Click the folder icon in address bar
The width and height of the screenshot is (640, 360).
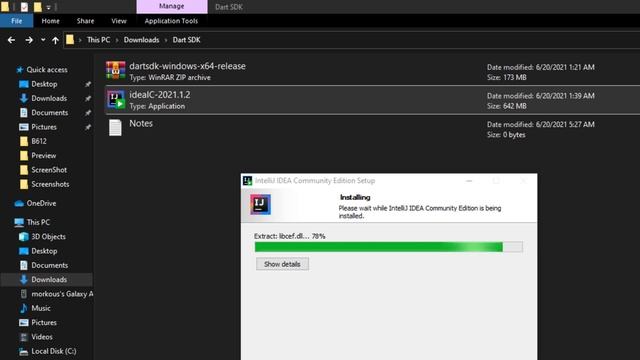pyautogui.click(x=70, y=40)
